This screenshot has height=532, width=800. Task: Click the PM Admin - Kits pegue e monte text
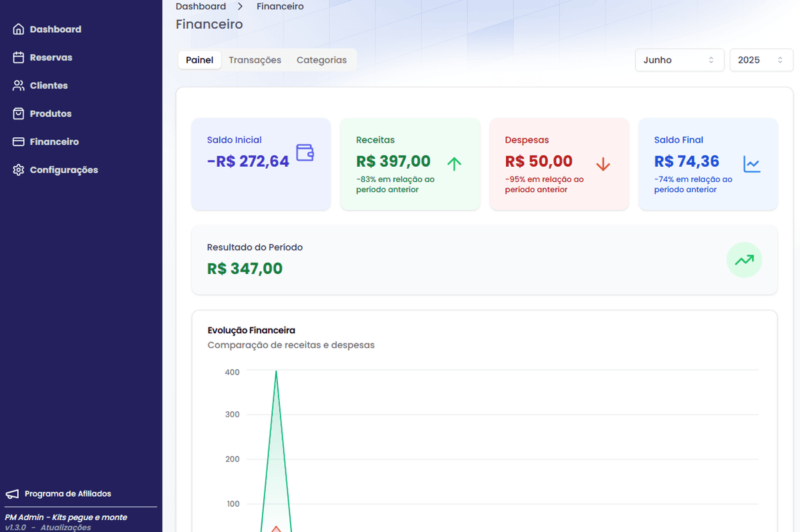pyautogui.click(x=65, y=517)
